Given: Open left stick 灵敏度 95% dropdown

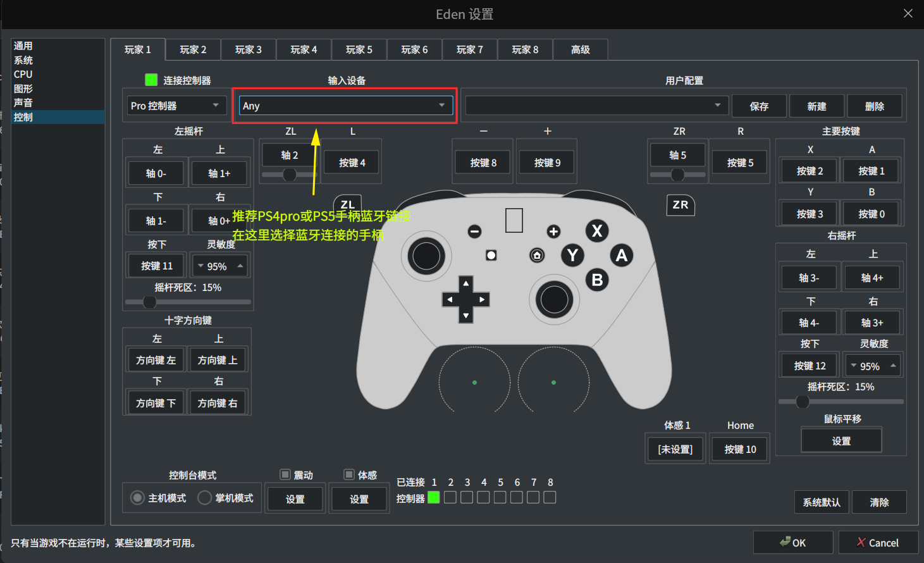Looking at the screenshot, I should 220,266.
